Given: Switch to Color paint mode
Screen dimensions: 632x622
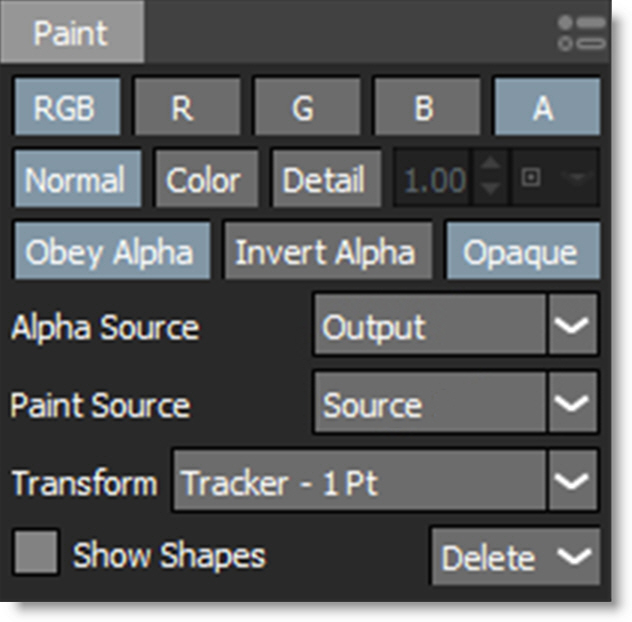Looking at the screenshot, I should (x=205, y=180).
